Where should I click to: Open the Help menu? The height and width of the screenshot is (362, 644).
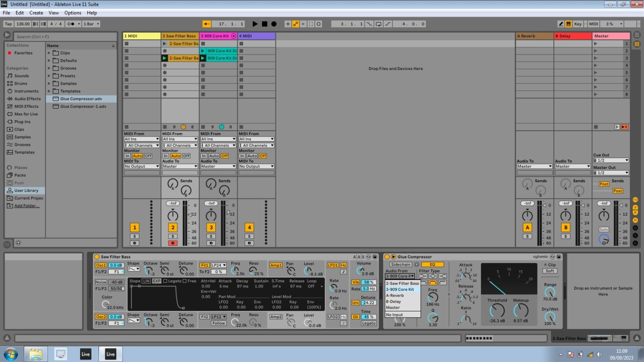(92, 13)
